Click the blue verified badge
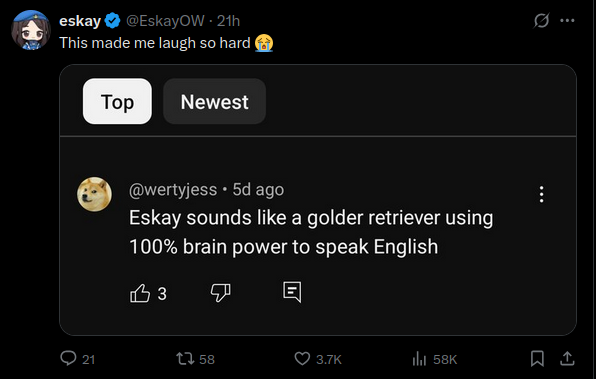Viewport: 596px width, 379px height. point(113,21)
